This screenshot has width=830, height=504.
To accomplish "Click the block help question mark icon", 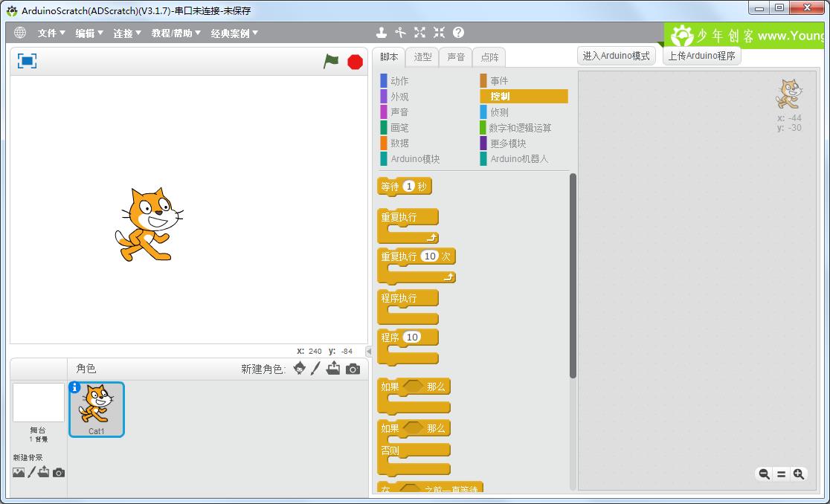I will tap(458, 33).
